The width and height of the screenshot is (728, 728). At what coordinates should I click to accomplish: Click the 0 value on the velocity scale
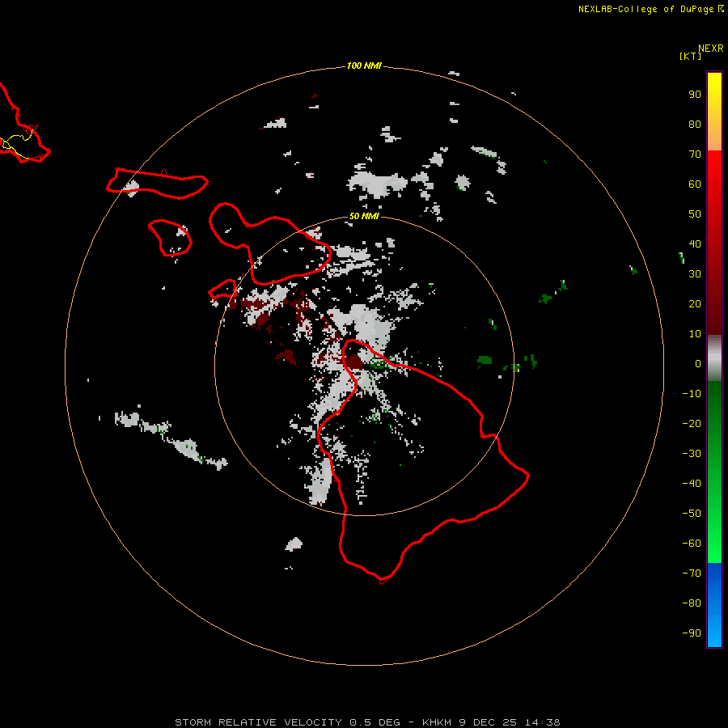point(698,363)
